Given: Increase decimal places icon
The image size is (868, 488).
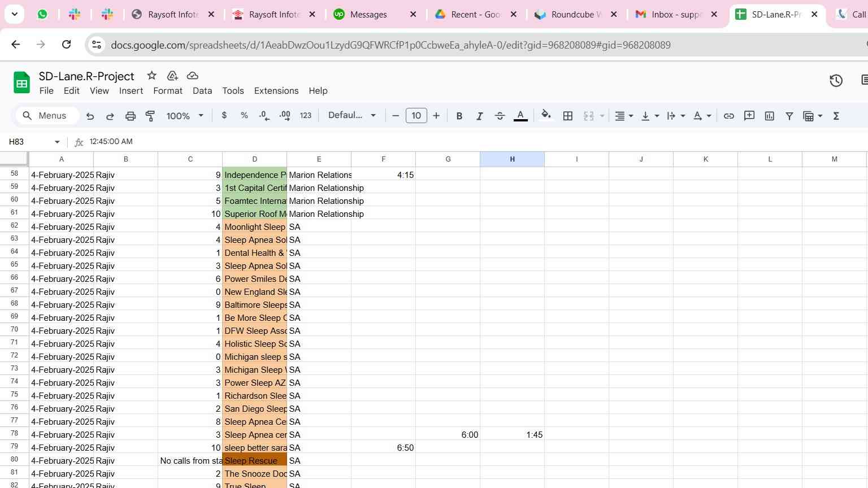Looking at the screenshot, I should click(285, 115).
